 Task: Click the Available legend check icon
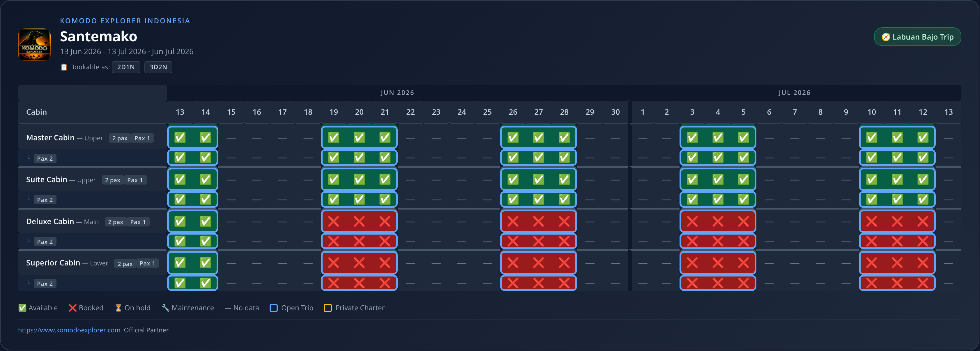click(x=22, y=308)
